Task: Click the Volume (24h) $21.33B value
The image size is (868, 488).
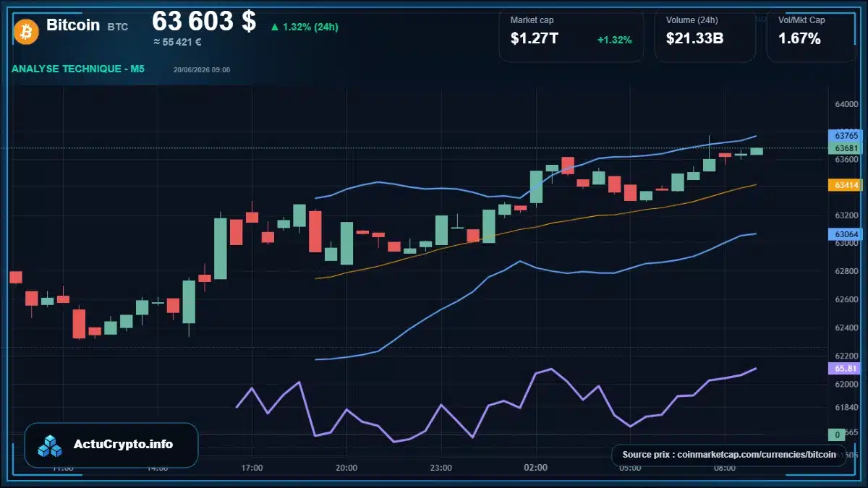Action: 694,39
